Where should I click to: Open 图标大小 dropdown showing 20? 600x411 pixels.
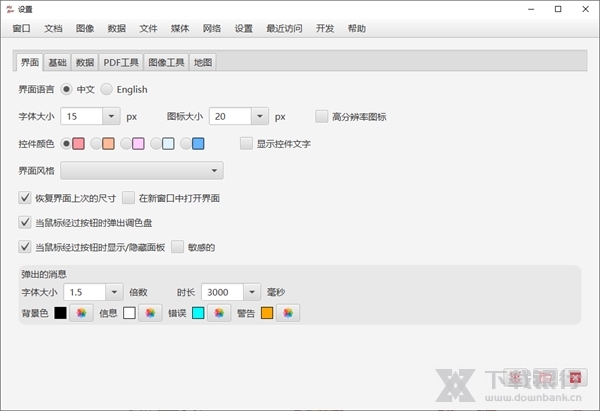tap(259, 116)
